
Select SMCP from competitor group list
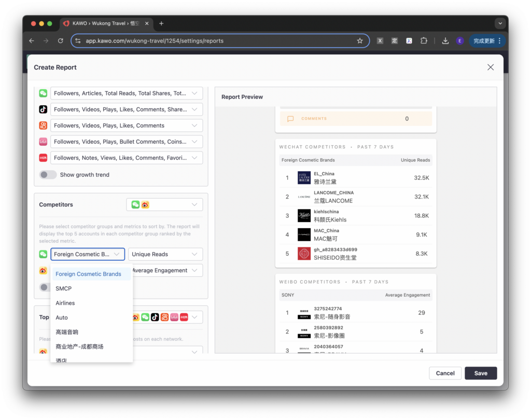(64, 288)
